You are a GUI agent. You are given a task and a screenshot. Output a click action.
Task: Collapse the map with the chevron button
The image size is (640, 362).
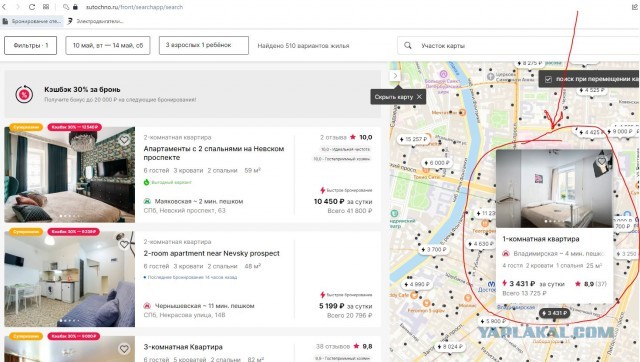(395, 76)
